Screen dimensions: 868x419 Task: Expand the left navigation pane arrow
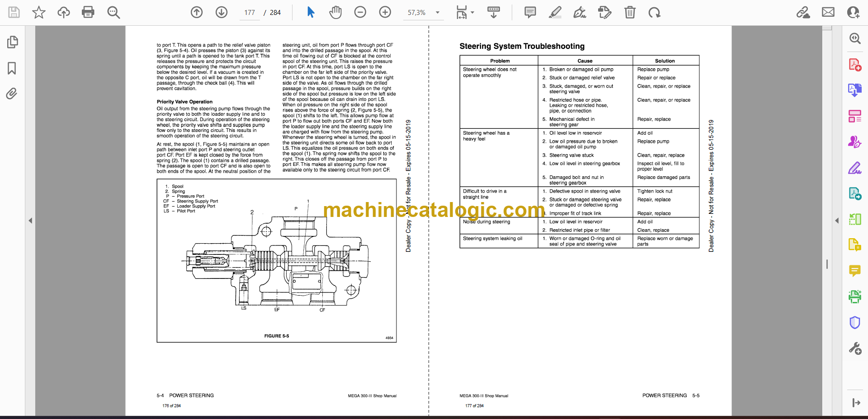[30, 221]
